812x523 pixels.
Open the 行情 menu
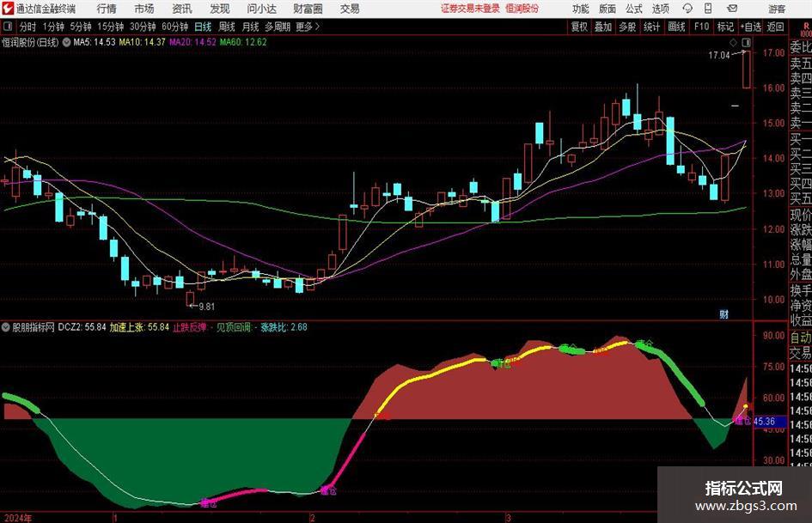tap(107, 9)
